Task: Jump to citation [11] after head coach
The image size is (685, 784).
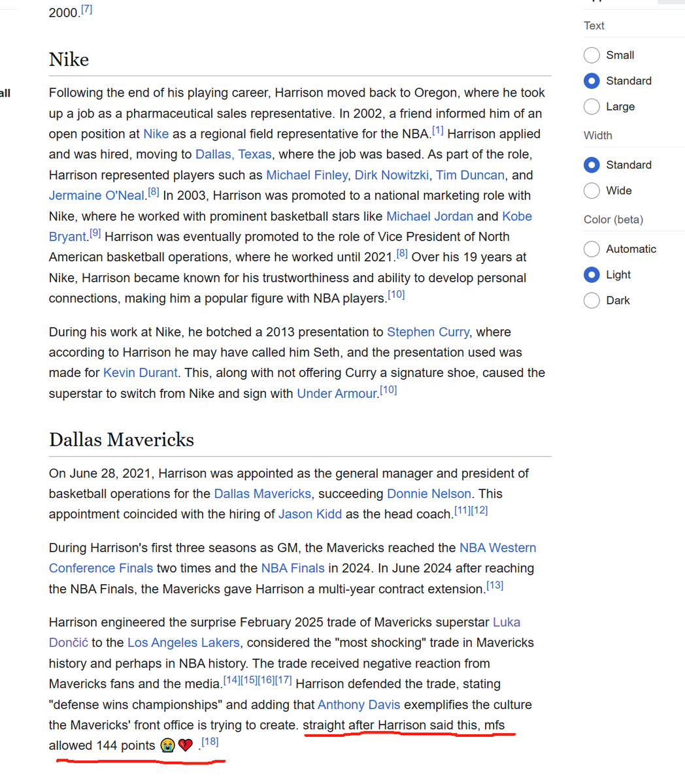Action: click(x=462, y=510)
